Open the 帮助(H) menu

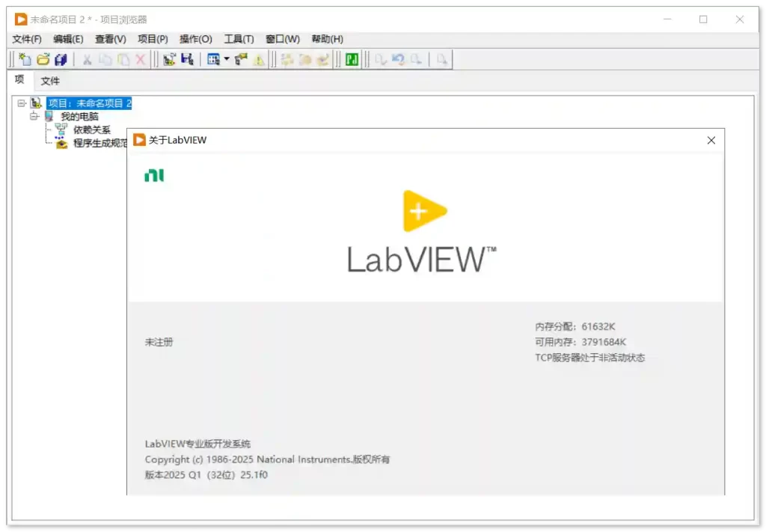[327, 39]
